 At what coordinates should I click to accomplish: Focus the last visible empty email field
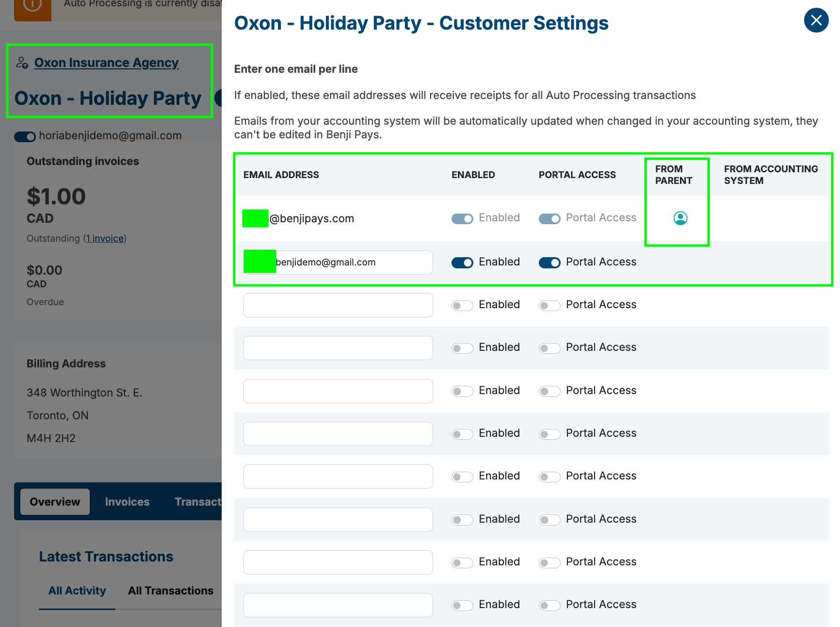point(338,605)
